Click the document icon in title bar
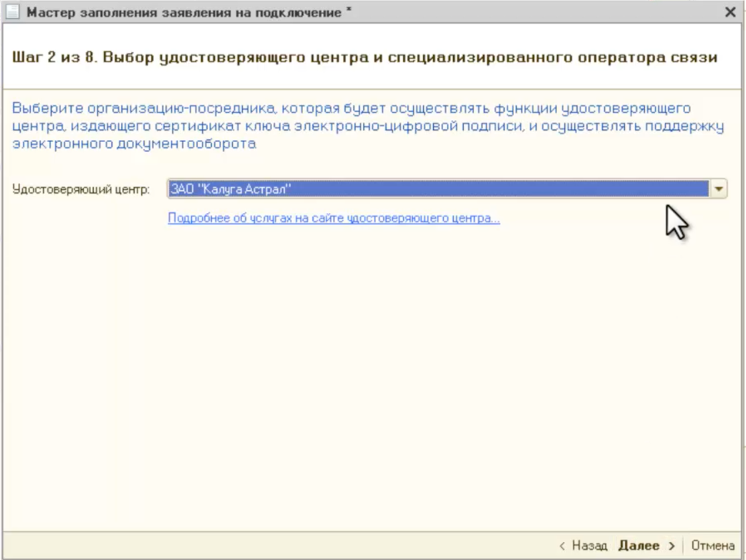This screenshot has width=746, height=560. coord(12,12)
